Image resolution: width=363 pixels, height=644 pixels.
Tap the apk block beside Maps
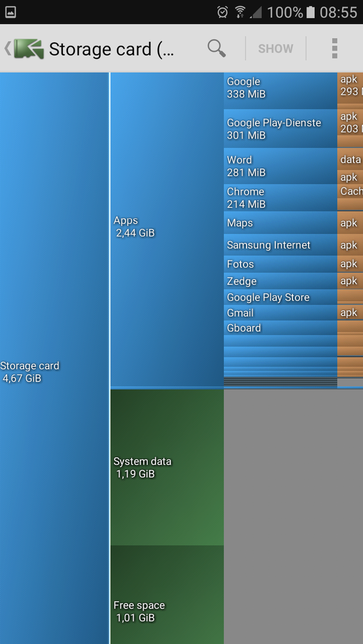(x=350, y=223)
